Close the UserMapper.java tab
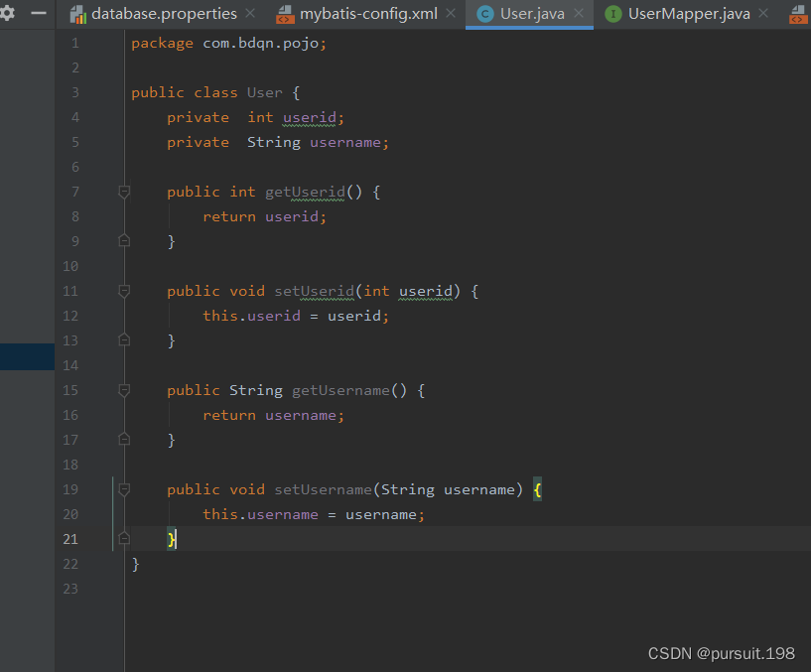 click(763, 14)
